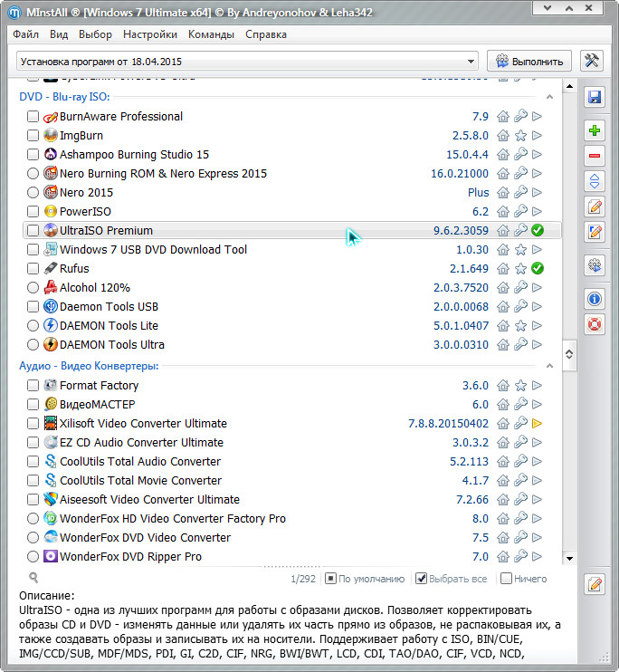Image resolution: width=619 pixels, height=672 pixels.
Task: Click play arrow for PowerISO
Action: pos(538,211)
